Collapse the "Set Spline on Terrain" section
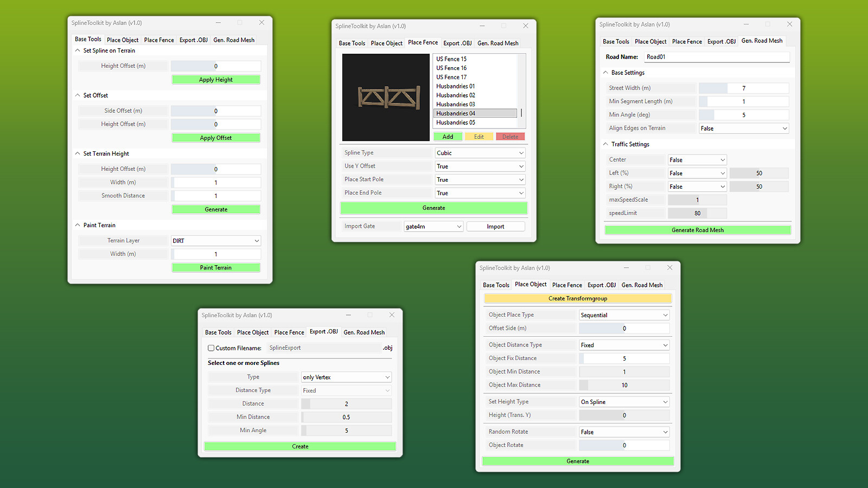 pos(77,50)
